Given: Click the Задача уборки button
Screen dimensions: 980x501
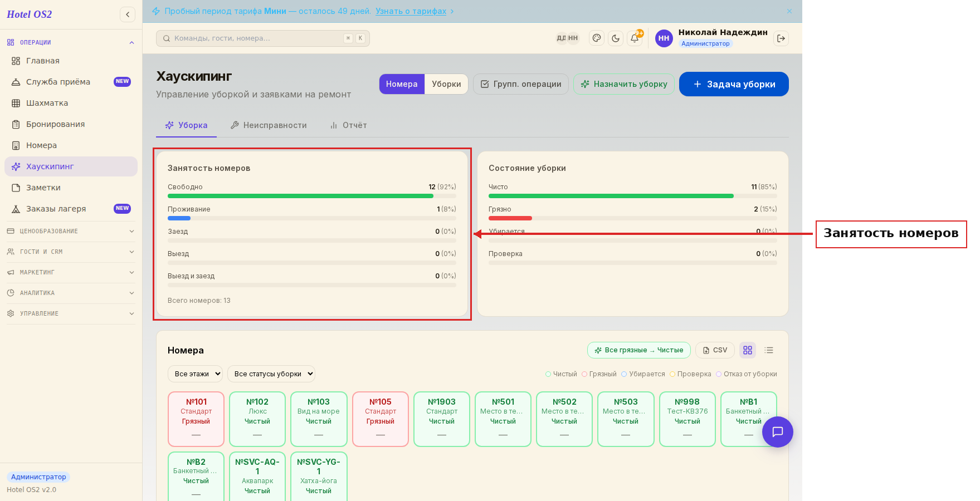Looking at the screenshot, I should [734, 84].
